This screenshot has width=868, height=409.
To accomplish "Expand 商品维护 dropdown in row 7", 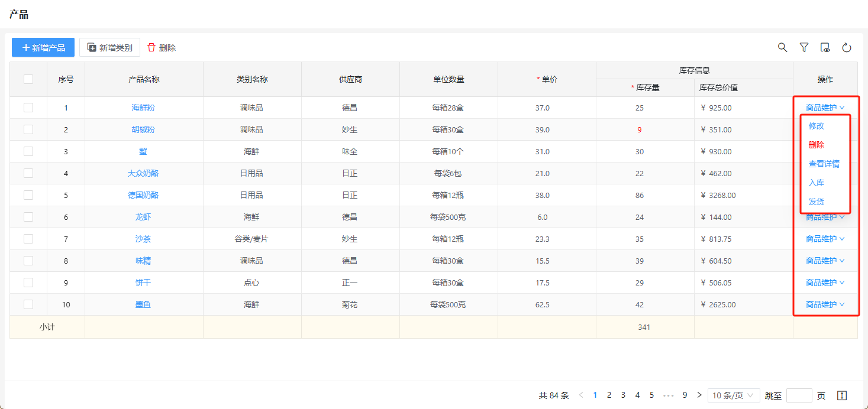I will click(x=825, y=239).
